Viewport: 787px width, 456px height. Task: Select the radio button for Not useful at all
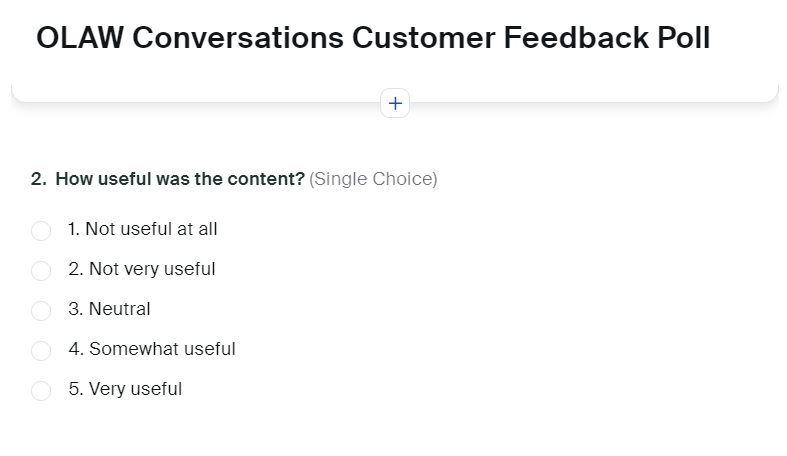coord(41,231)
